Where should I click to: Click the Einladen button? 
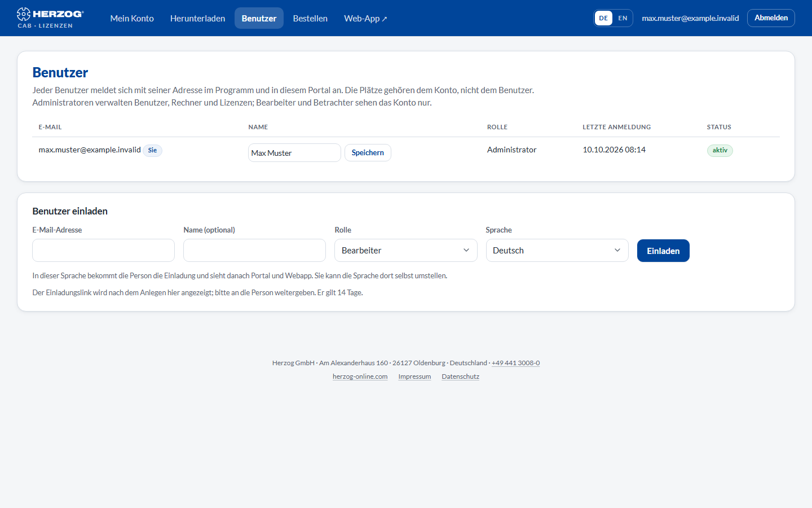[x=663, y=251]
